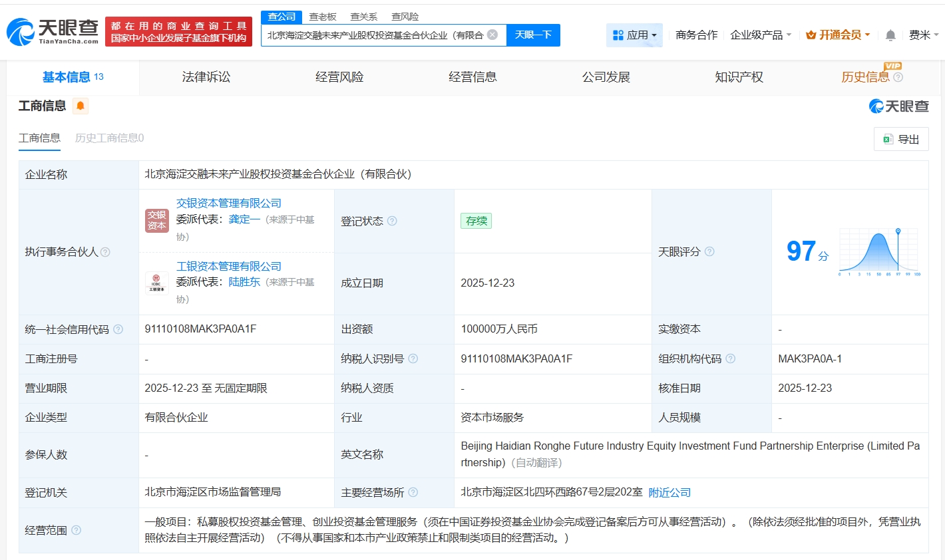Click help icon next to 执行事务合伙人
Viewport: 945px width, 560px height.
(x=105, y=252)
